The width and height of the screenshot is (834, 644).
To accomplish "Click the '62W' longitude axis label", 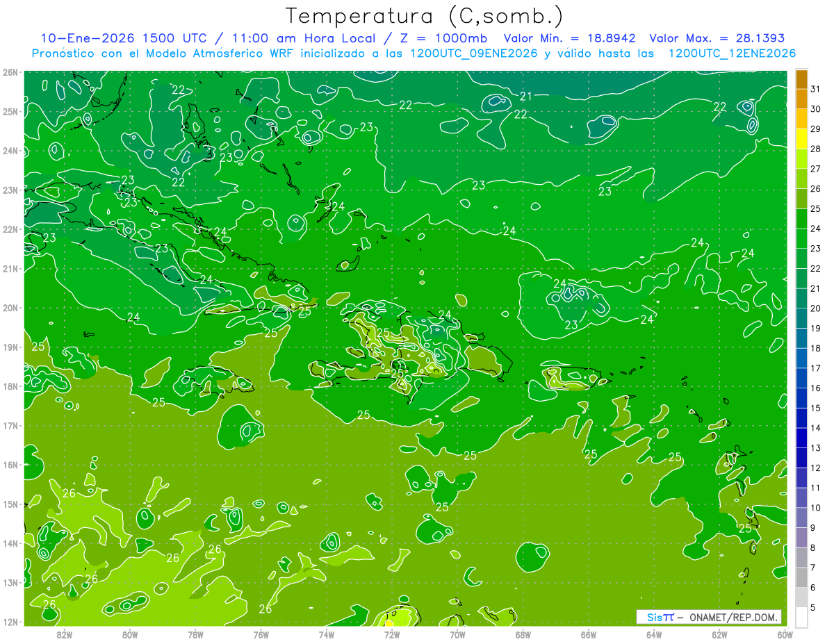I will (719, 634).
